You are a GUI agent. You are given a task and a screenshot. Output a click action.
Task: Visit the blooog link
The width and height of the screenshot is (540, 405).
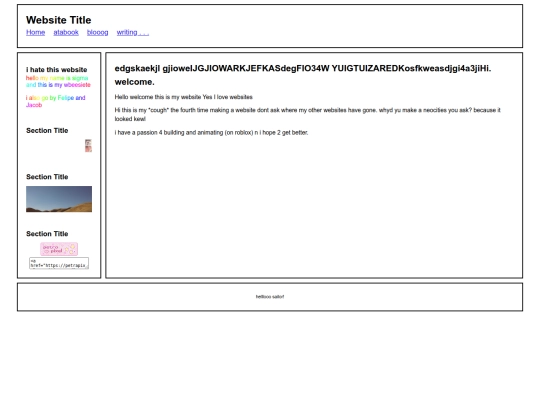[x=97, y=32]
